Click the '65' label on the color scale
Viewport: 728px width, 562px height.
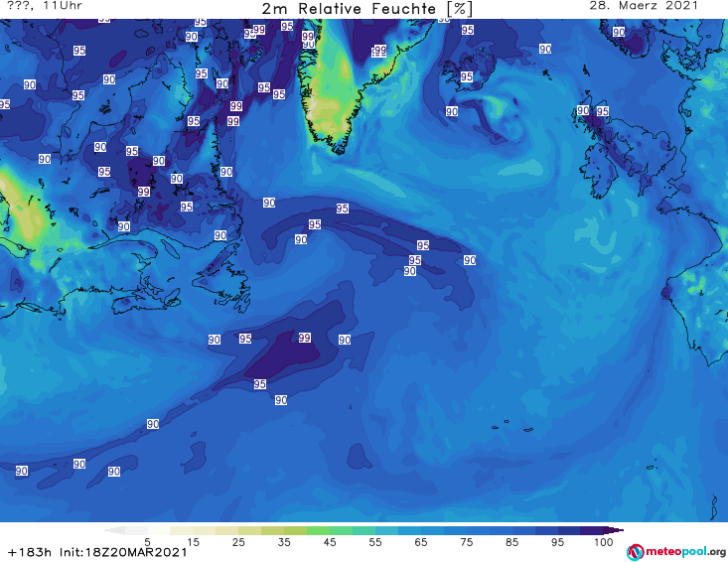421,542
